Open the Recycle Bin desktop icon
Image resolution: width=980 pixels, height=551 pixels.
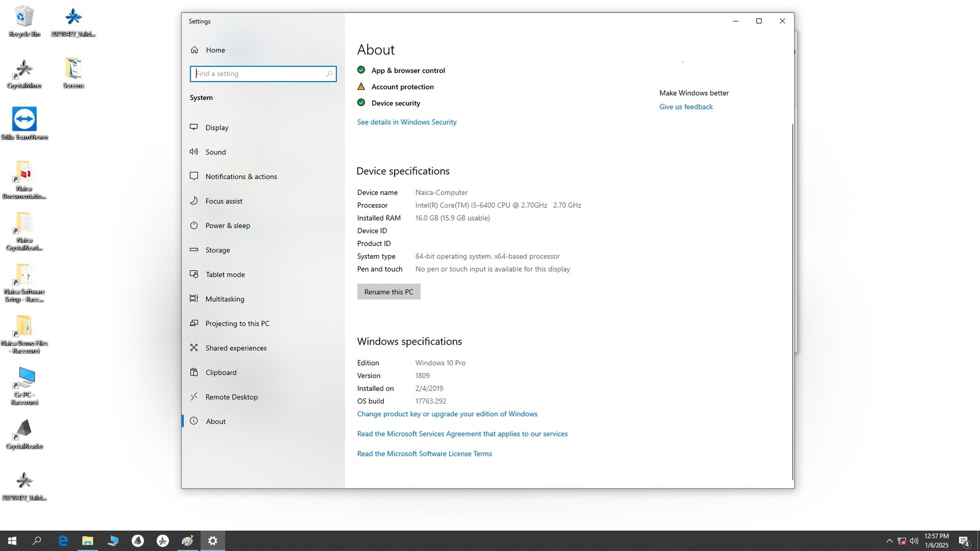pos(24,22)
